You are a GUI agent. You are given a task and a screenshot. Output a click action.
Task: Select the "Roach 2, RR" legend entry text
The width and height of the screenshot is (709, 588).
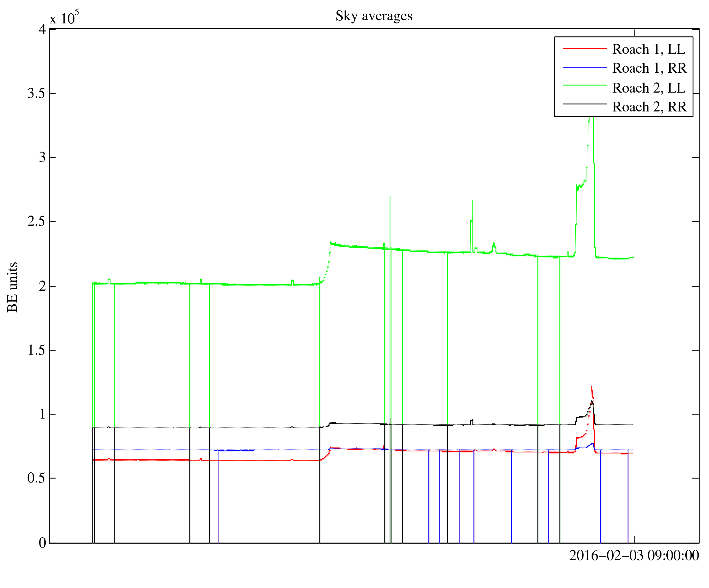click(649, 107)
